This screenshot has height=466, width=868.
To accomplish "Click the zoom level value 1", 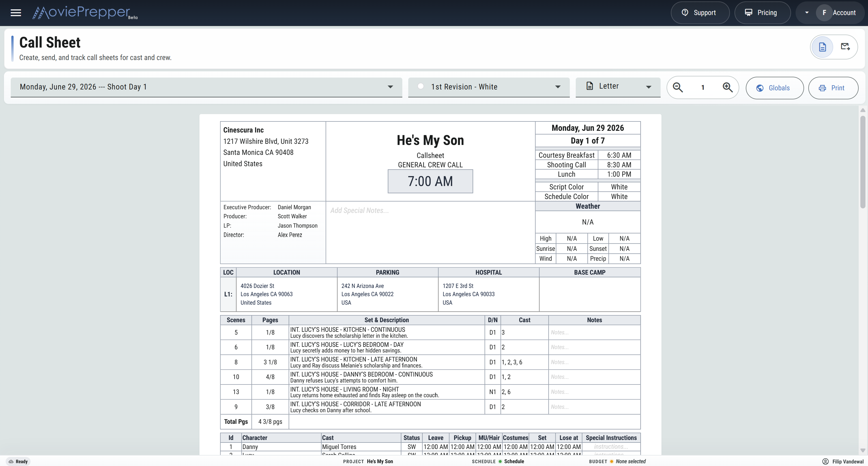I will pos(702,88).
